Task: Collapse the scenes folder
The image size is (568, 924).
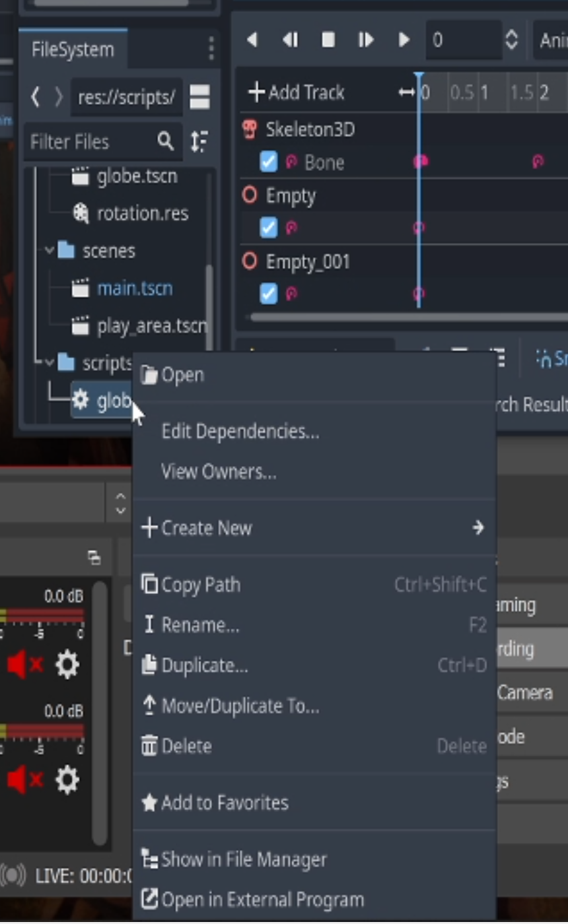Action: click(x=49, y=251)
